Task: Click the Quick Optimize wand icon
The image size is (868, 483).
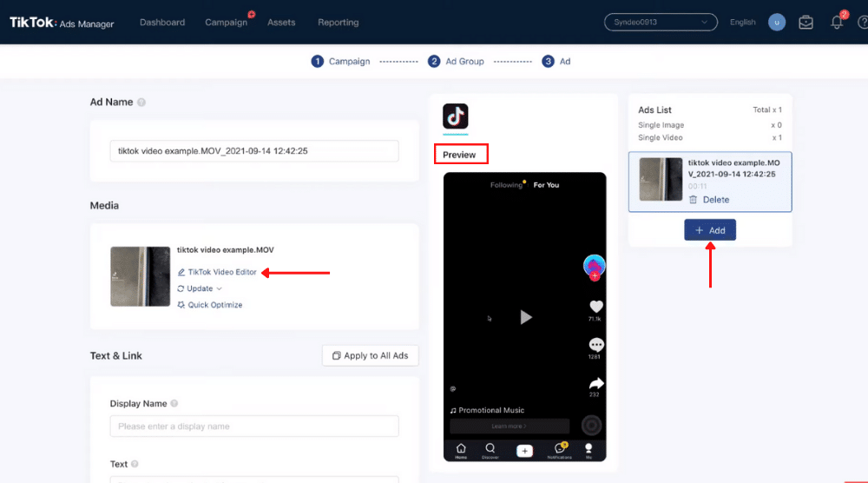Action: pos(181,305)
